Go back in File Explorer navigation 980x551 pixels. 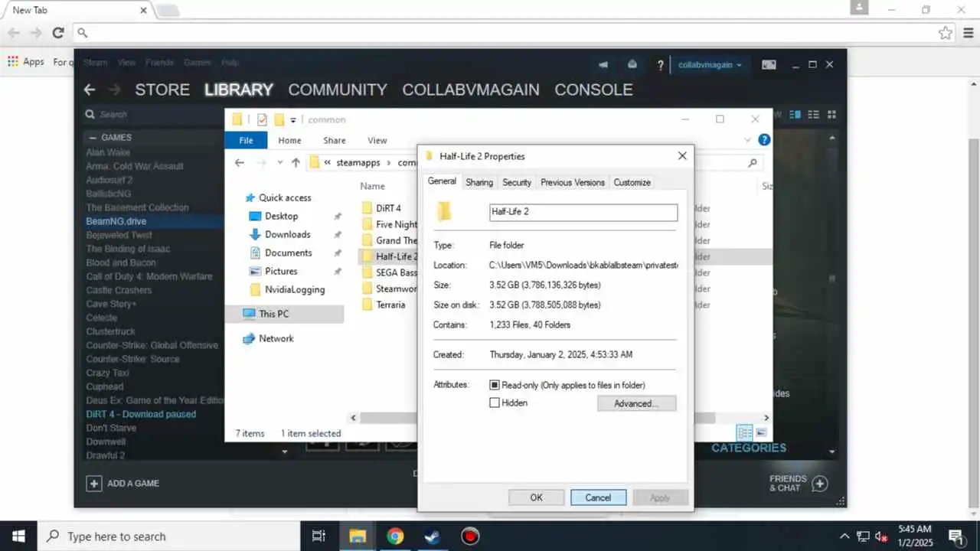tap(240, 162)
